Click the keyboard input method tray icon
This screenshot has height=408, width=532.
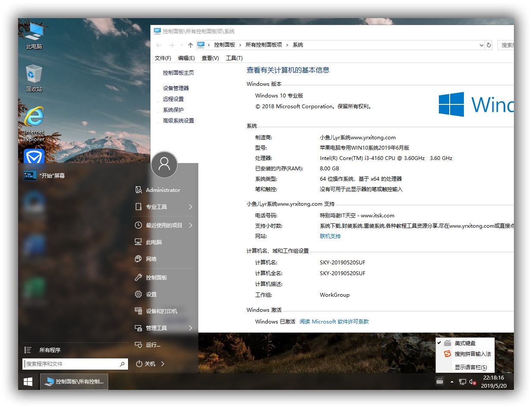coord(440,381)
